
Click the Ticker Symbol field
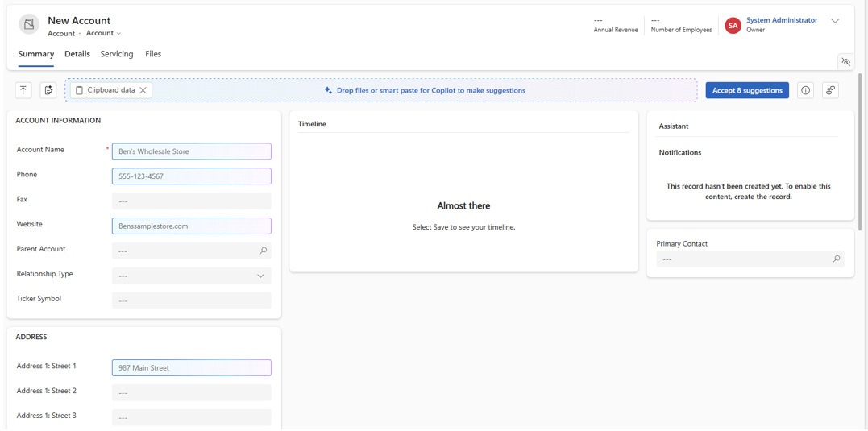click(192, 300)
